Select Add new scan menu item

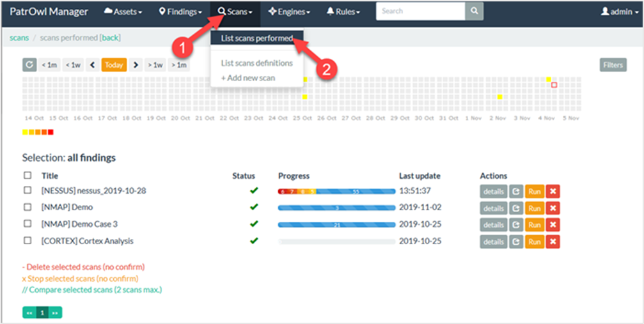[248, 78]
